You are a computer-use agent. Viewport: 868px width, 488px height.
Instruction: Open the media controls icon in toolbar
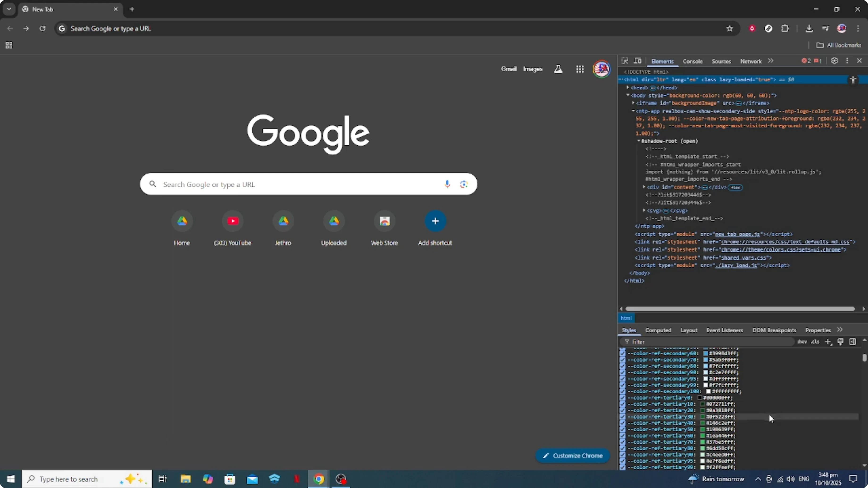pos(825,29)
